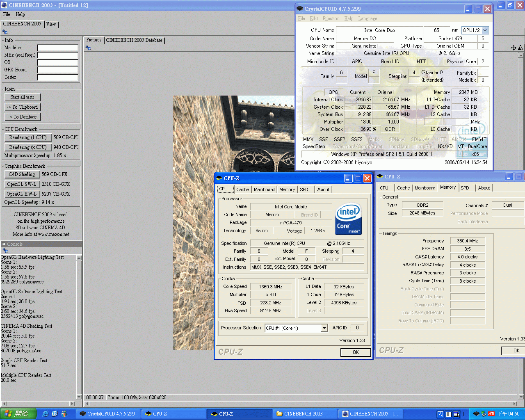Open the CINEBENCH 2003 folder from the taskbar
Screen dimensions: 525x420
[306, 414]
